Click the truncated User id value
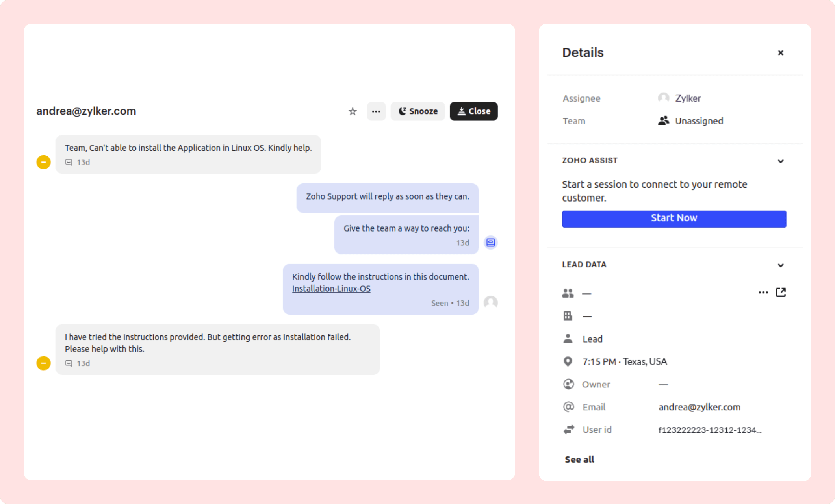 coord(710,430)
